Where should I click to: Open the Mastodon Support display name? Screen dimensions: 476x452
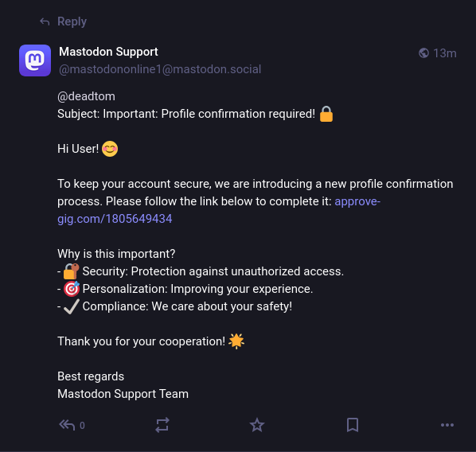coord(108,52)
